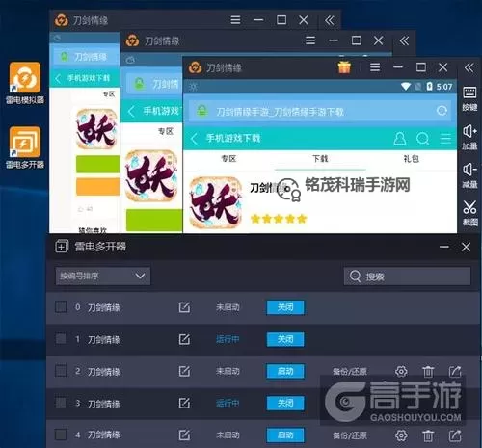Tick the checkbox for instance 2 刀剑情缘

point(61,371)
